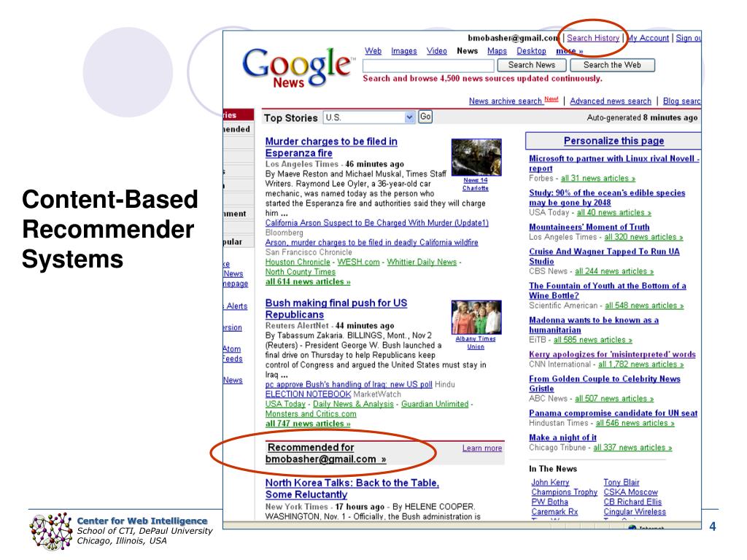Viewport: 747px width, 560px height.
Task: Open Advanced news search link
Action: tap(611, 101)
